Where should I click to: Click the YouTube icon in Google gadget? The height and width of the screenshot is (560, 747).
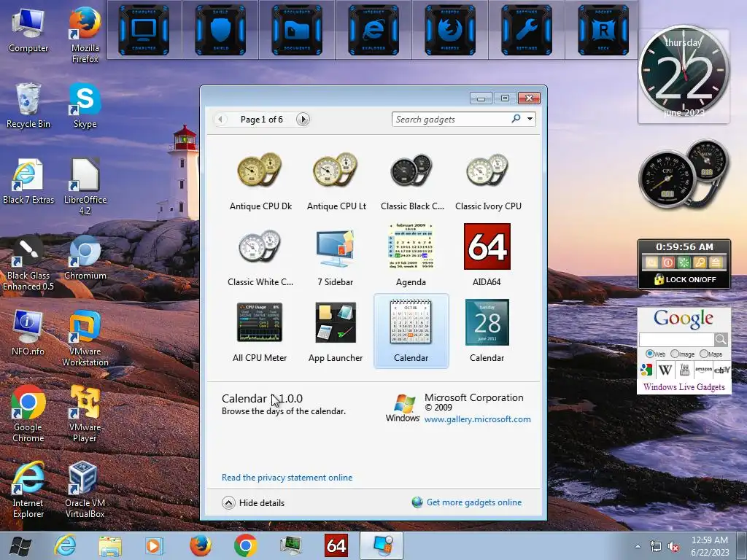click(x=684, y=370)
